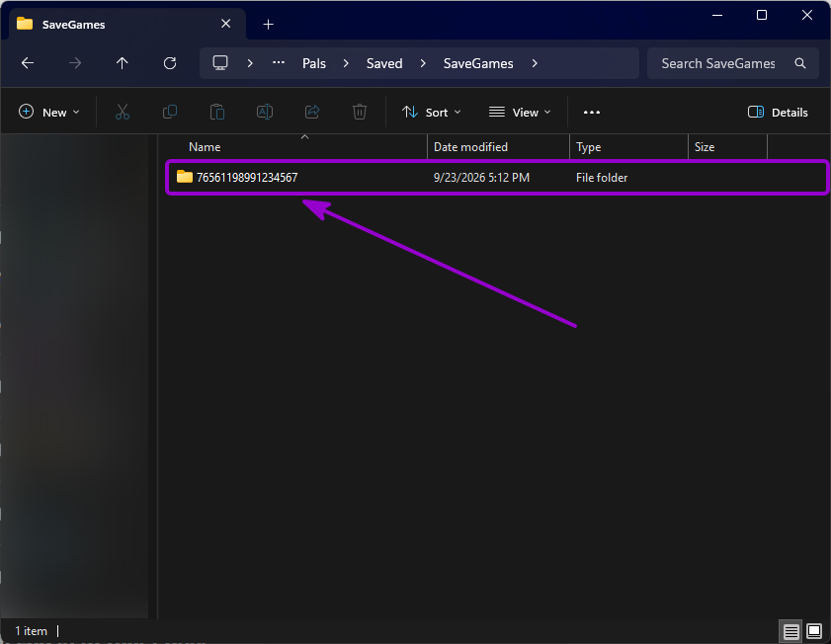This screenshot has height=644, width=831.
Task: Open the View dropdown
Action: [x=520, y=113]
